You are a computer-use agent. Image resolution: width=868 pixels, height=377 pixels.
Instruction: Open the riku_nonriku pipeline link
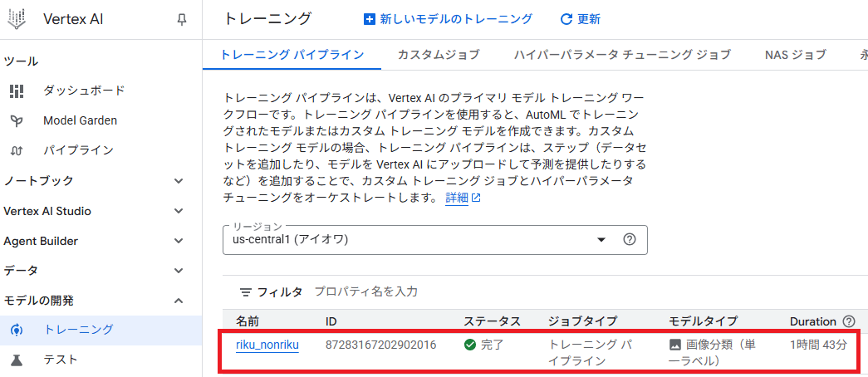click(267, 345)
